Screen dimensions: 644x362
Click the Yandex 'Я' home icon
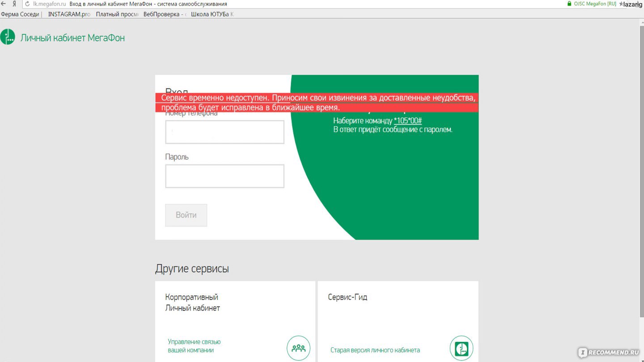point(15,4)
